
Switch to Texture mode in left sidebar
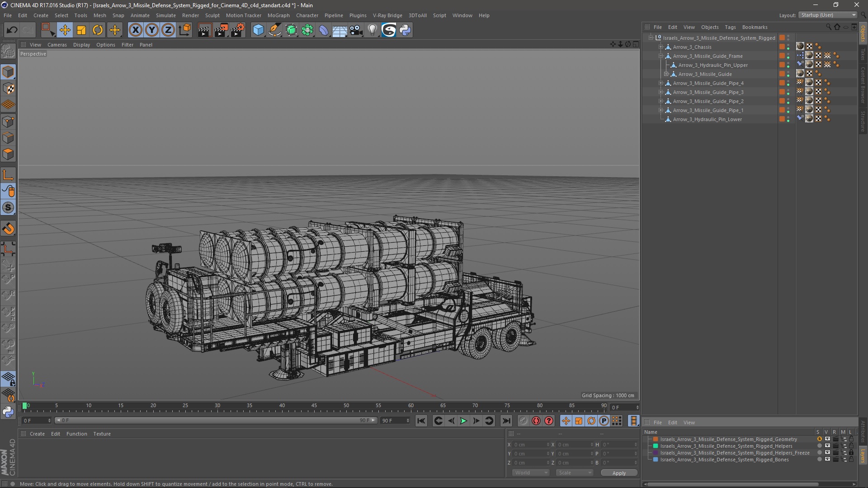click(x=8, y=89)
